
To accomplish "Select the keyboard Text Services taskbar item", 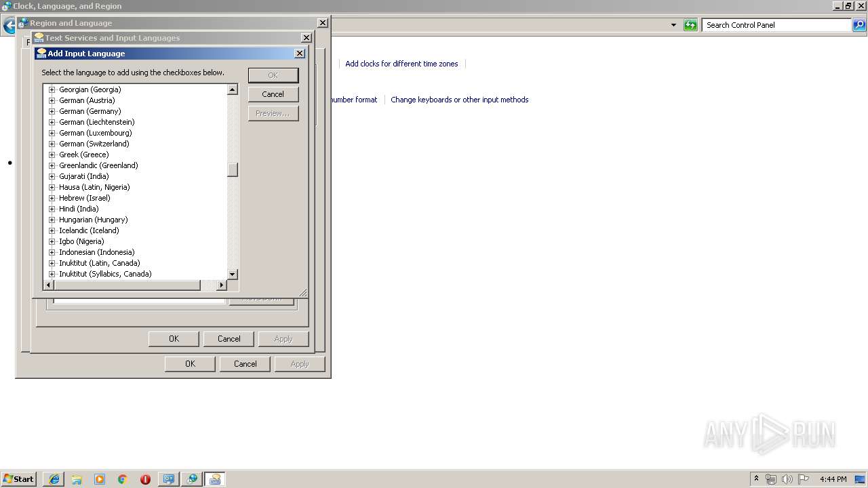I will tap(215, 479).
